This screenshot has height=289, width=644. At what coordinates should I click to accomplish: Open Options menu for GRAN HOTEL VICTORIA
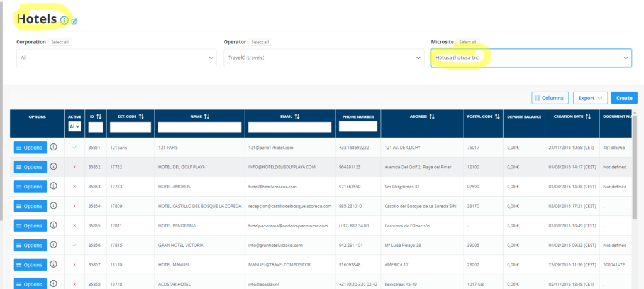point(30,245)
